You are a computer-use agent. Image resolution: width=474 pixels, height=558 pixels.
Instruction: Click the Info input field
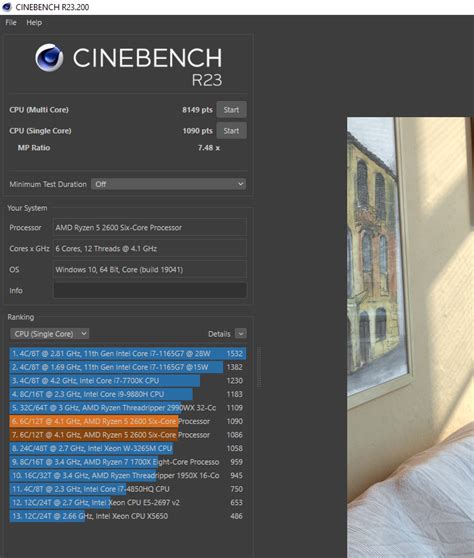pyautogui.click(x=150, y=290)
